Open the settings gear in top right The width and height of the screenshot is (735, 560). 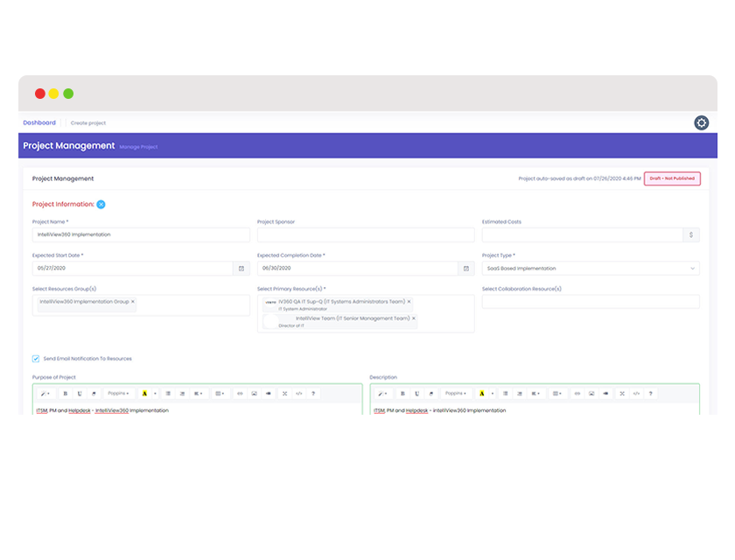click(701, 122)
